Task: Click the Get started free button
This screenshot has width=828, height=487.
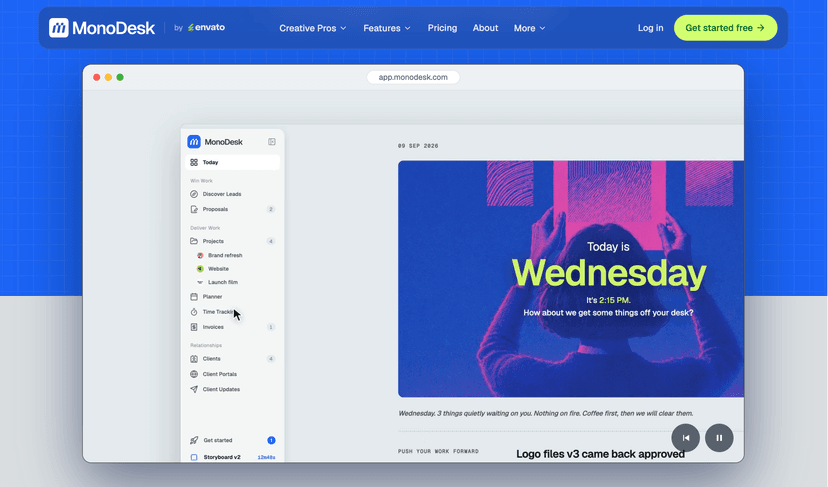Action: pos(725,28)
